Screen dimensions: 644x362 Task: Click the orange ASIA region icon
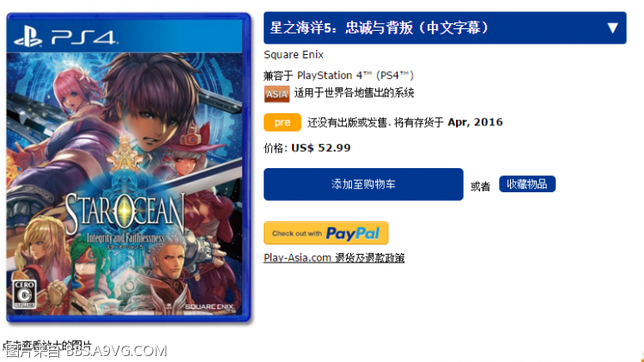pyautogui.click(x=276, y=94)
